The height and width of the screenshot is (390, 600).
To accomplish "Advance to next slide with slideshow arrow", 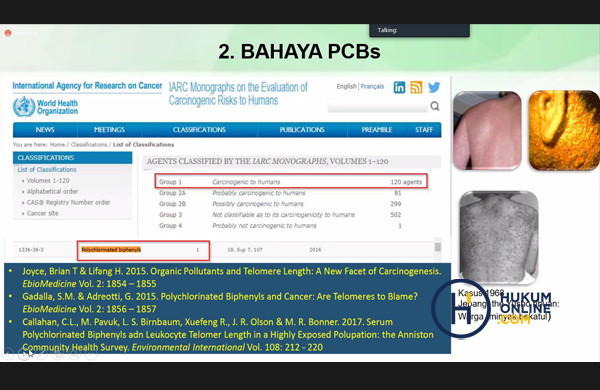I will 24,354.
